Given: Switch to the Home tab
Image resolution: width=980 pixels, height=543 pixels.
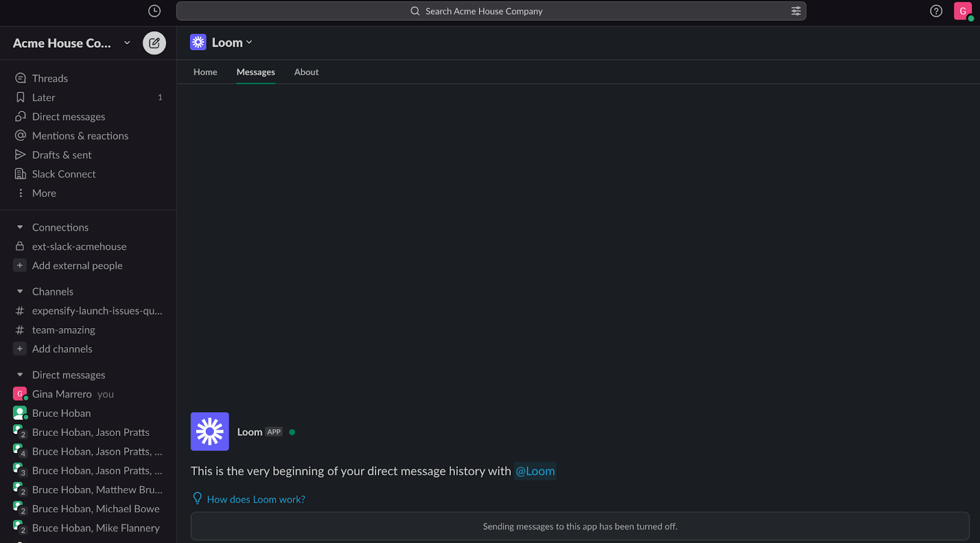Looking at the screenshot, I should (205, 72).
